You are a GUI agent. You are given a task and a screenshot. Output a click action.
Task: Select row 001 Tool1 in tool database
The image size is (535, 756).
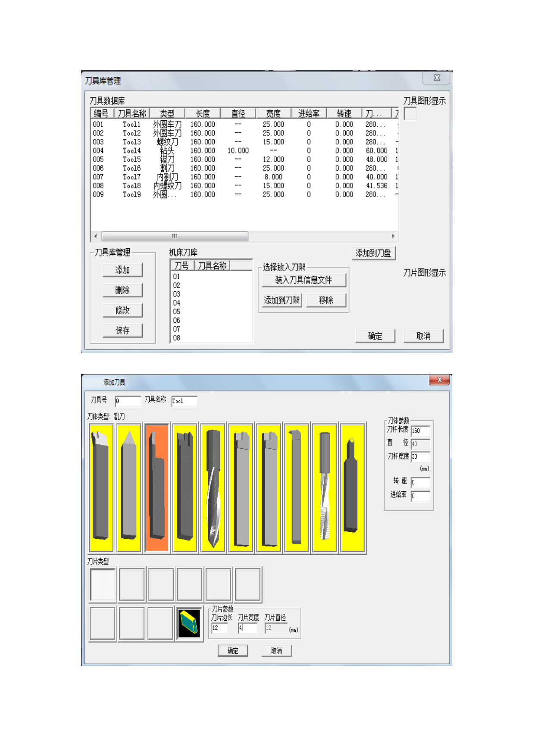[x=244, y=125]
